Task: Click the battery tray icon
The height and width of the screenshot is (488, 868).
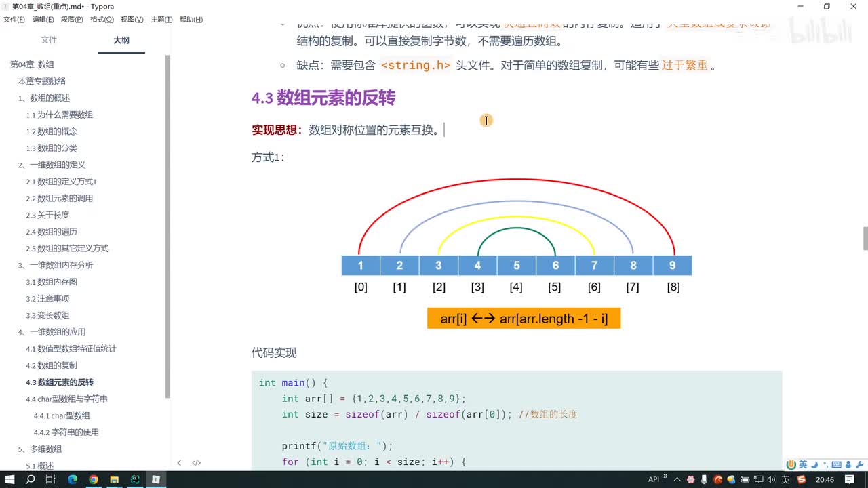Action: point(745,479)
